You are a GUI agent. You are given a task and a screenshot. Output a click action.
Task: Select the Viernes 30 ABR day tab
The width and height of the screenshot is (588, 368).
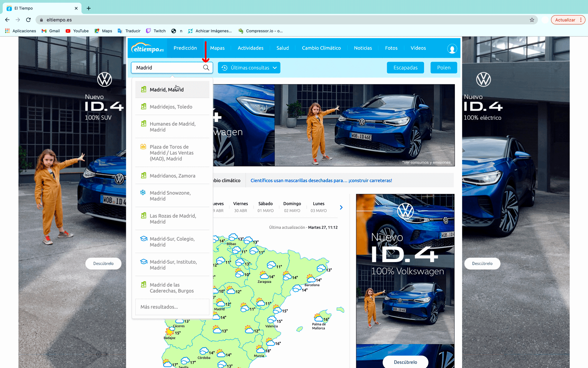[x=240, y=207]
